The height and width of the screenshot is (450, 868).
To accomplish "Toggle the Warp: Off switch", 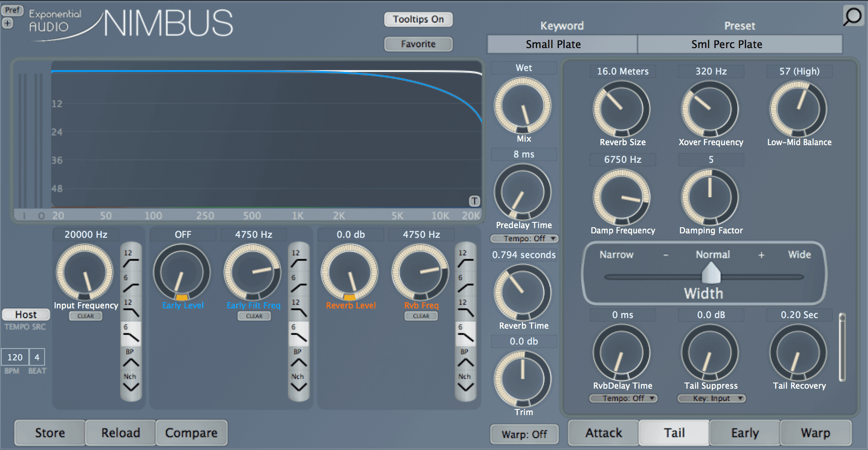I will pyautogui.click(x=524, y=434).
